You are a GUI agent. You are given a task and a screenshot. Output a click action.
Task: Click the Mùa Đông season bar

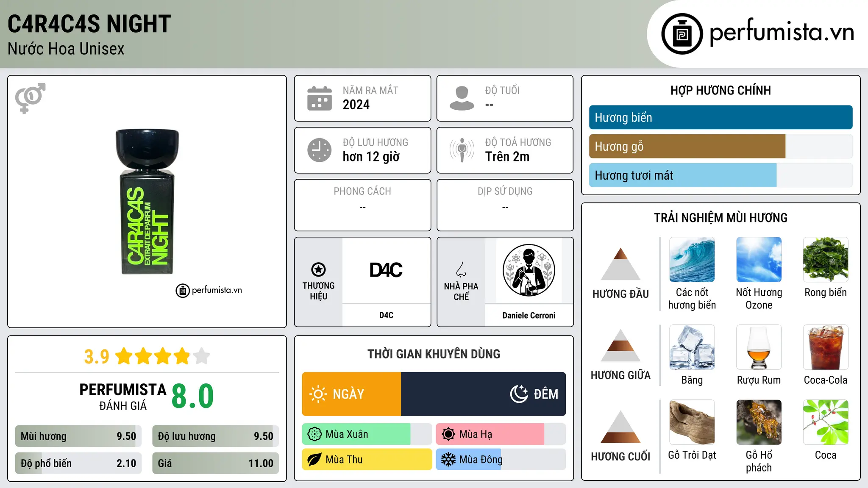click(501, 460)
